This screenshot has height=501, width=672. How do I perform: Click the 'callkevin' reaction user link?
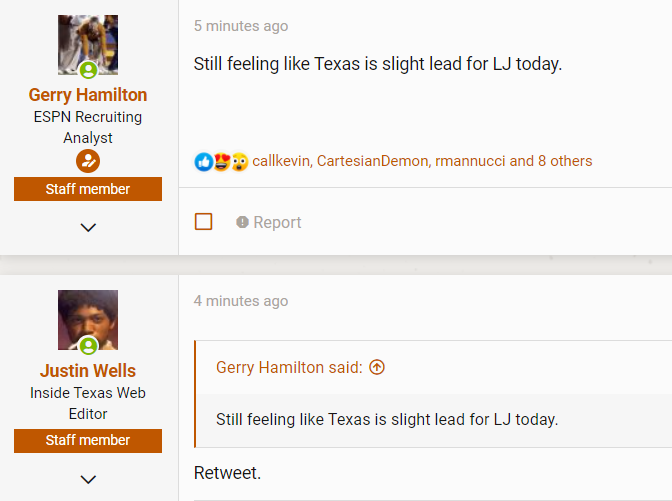[281, 161]
